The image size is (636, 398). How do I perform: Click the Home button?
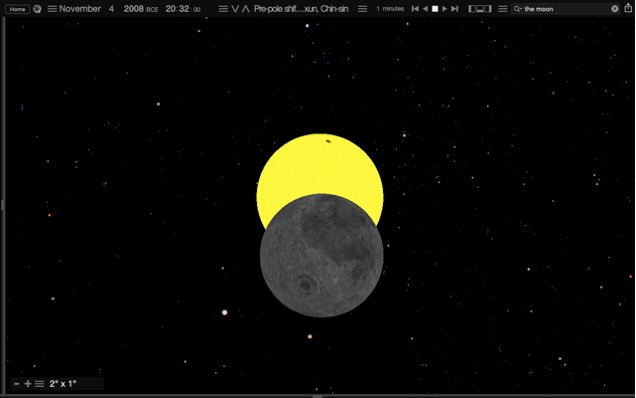[x=17, y=9]
